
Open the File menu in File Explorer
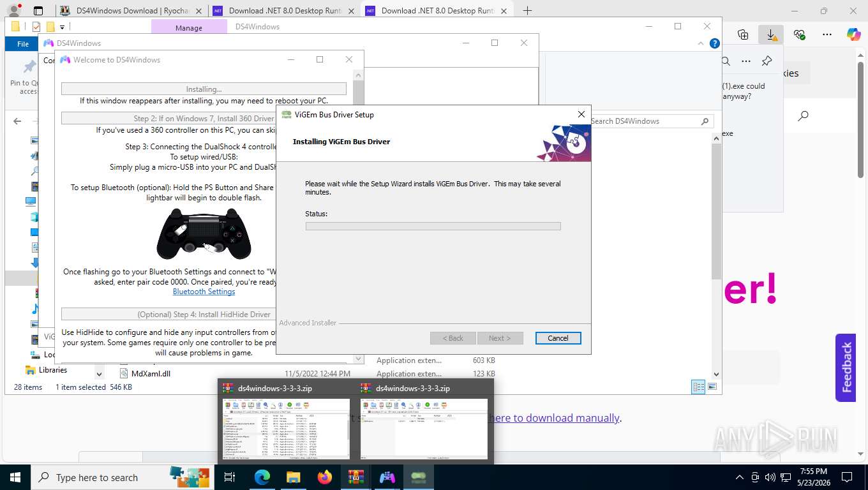click(23, 43)
